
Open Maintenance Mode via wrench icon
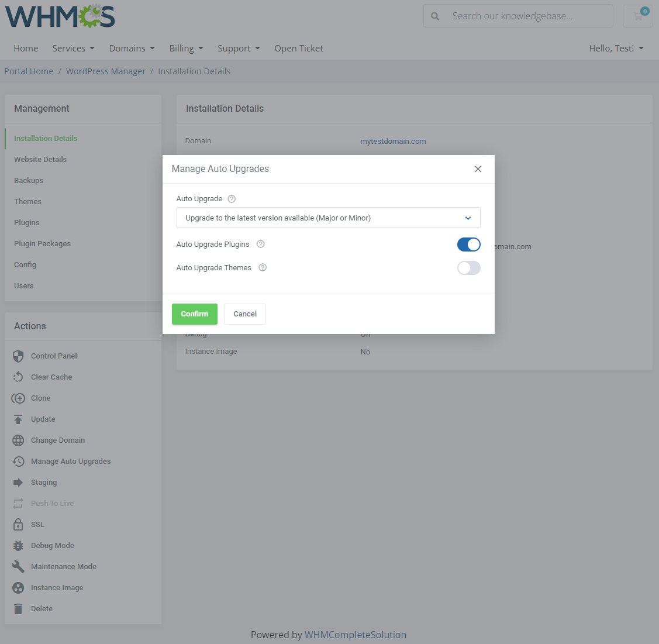point(18,566)
